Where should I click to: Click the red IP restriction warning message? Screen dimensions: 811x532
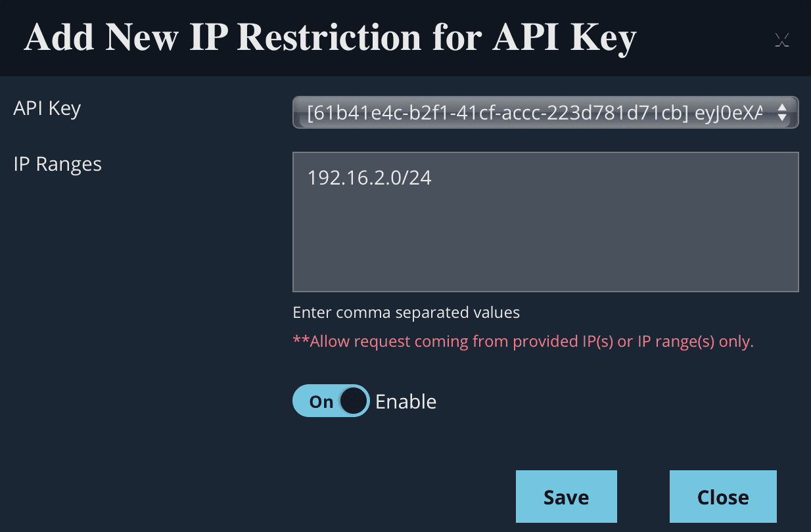click(523, 341)
